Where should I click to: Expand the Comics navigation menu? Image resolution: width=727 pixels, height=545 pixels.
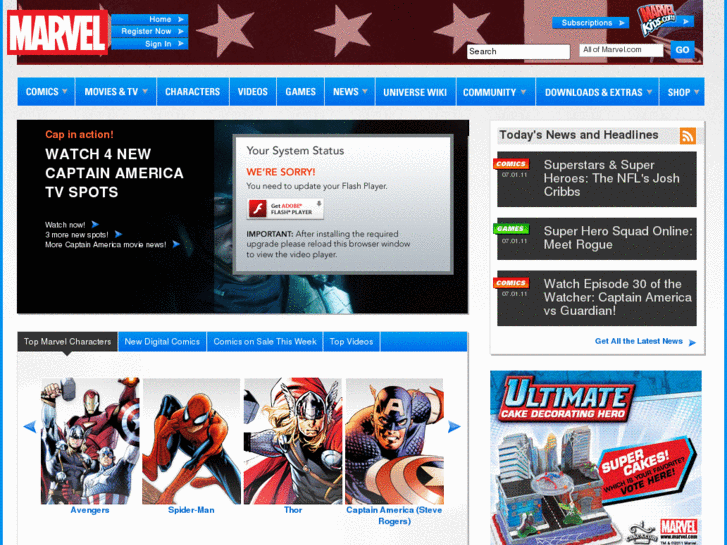(x=46, y=92)
